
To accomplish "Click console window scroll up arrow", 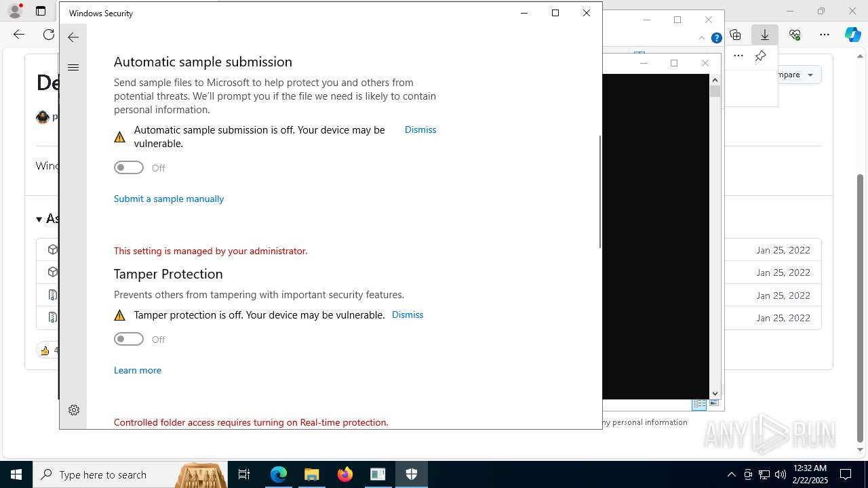I will pyautogui.click(x=715, y=80).
